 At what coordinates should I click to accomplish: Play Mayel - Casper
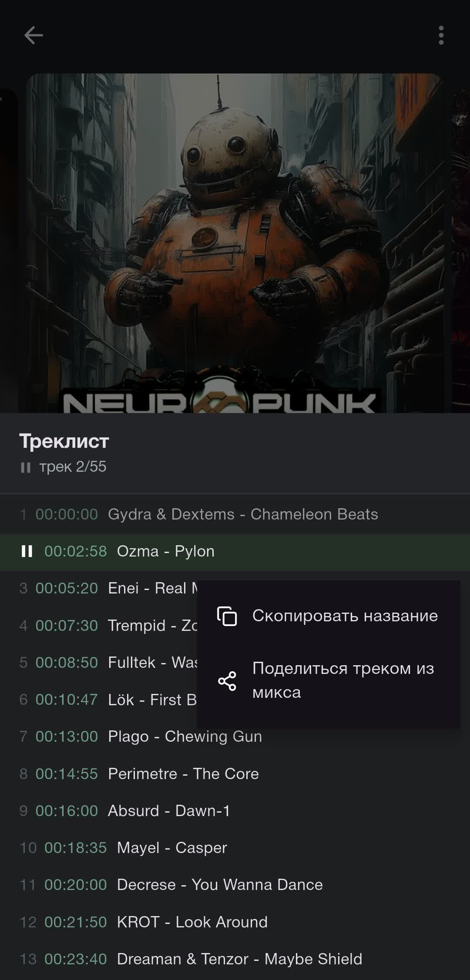tap(235, 848)
